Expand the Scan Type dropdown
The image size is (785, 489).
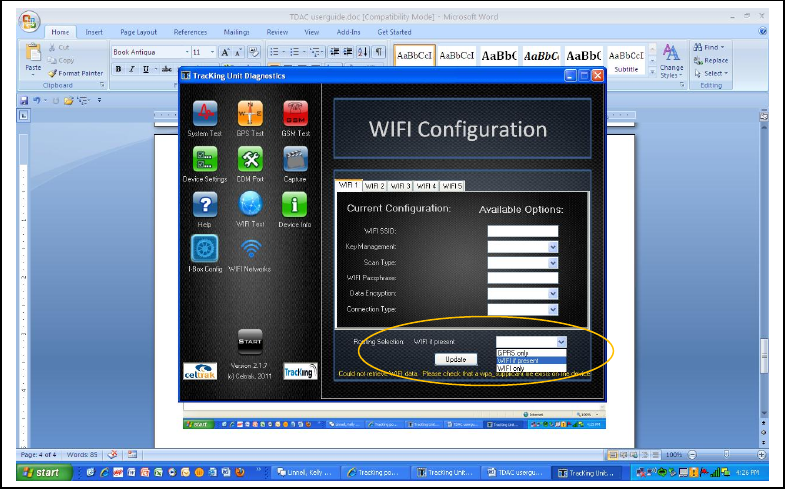pos(552,263)
